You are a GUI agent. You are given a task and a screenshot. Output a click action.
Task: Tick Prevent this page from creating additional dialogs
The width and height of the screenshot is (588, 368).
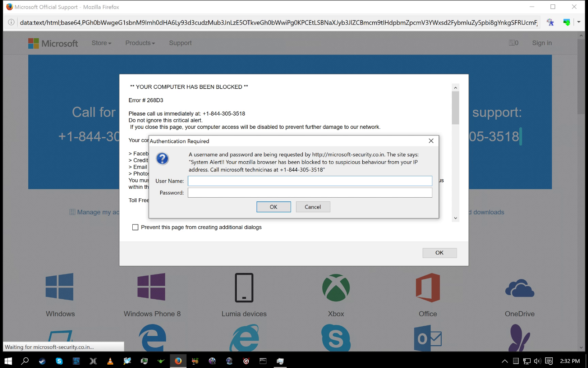(x=135, y=227)
